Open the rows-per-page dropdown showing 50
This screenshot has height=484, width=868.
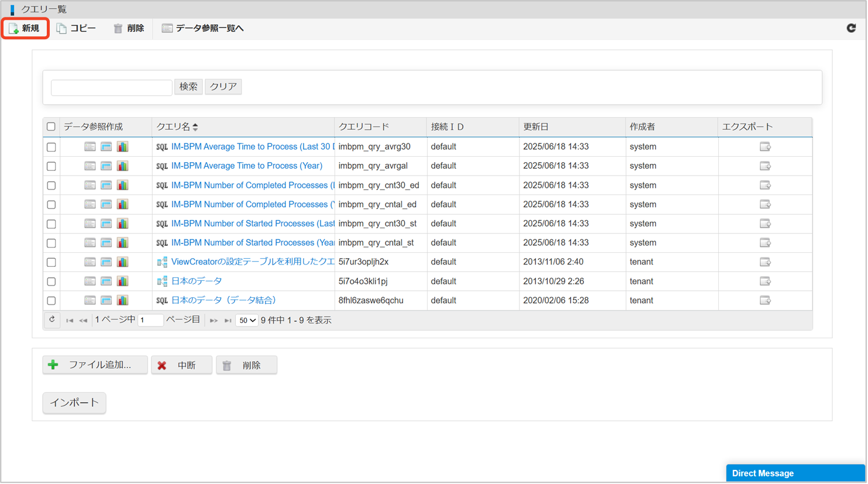247,321
